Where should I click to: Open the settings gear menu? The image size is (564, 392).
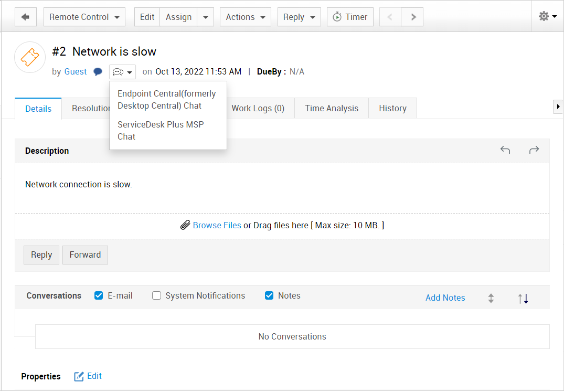tap(547, 17)
